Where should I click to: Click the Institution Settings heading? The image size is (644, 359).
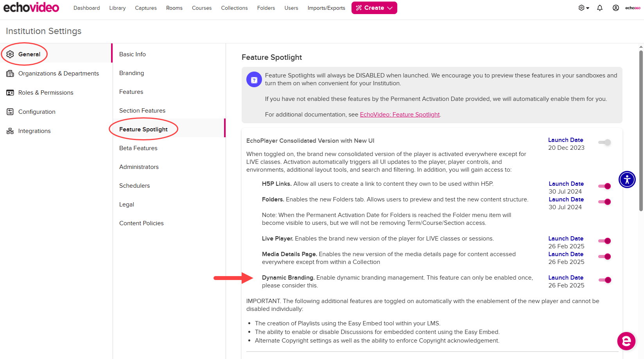click(x=44, y=31)
